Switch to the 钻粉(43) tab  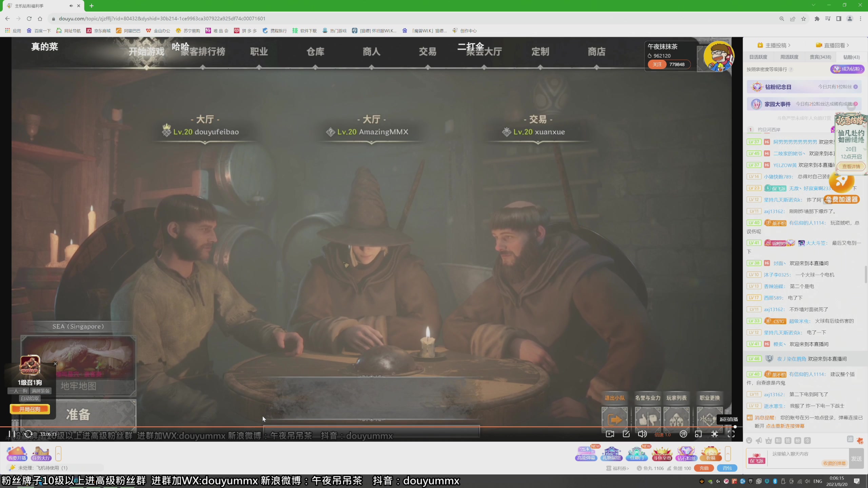[x=851, y=57]
